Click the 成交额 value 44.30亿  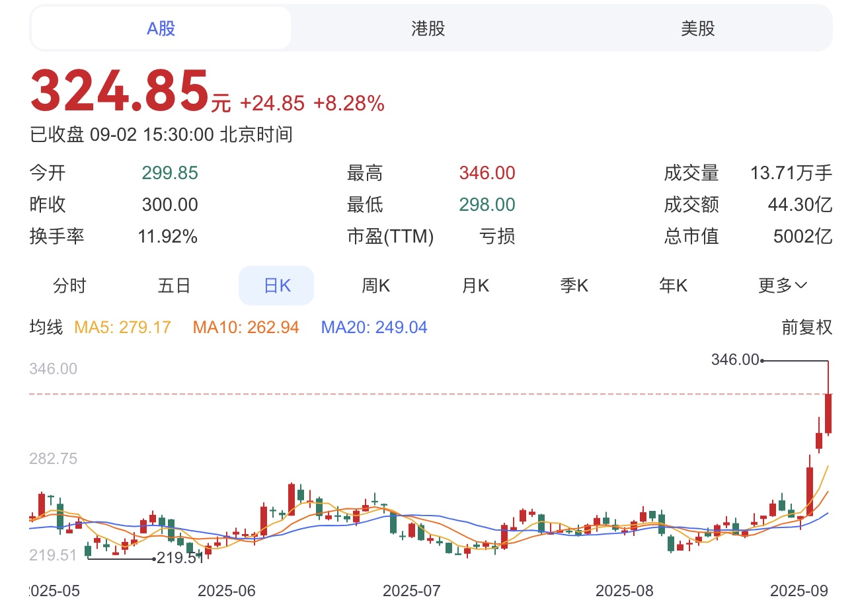(800, 205)
